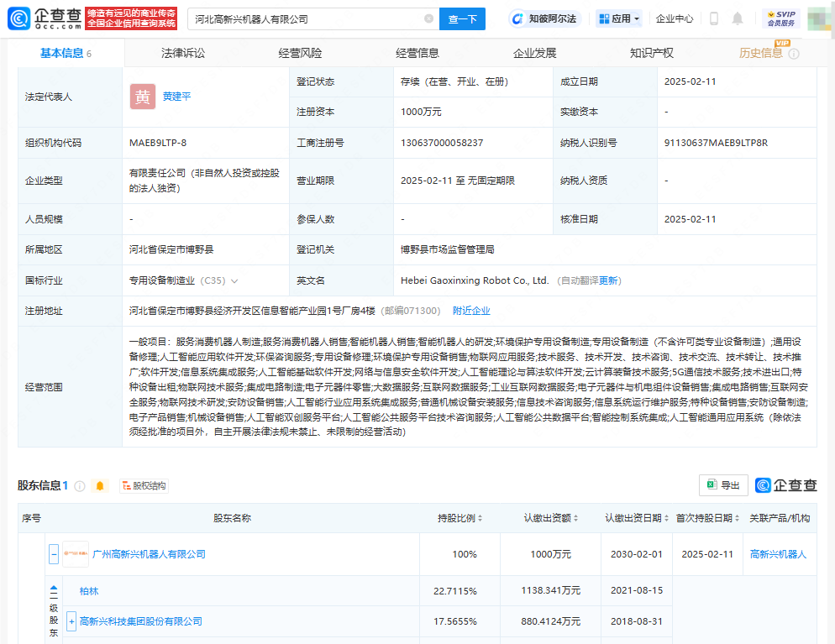Viewport: 835px width, 644px height.
Task: Click English name Hebei Gaoxinxing Robot Co., Ltd.
Action: 475,280
